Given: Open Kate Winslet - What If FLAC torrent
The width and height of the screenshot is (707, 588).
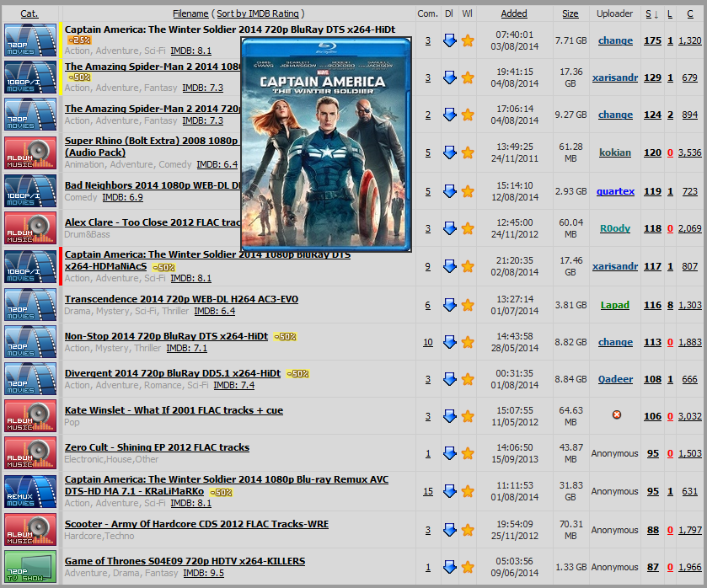Looking at the screenshot, I should [174, 410].
